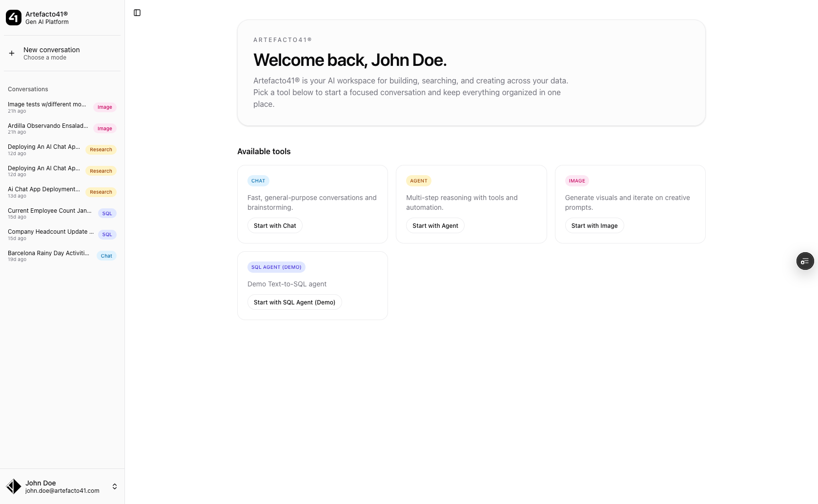Click the SQL AGENT (DEMO) badge
The image size is (818, 504).
tap(276, 267)
